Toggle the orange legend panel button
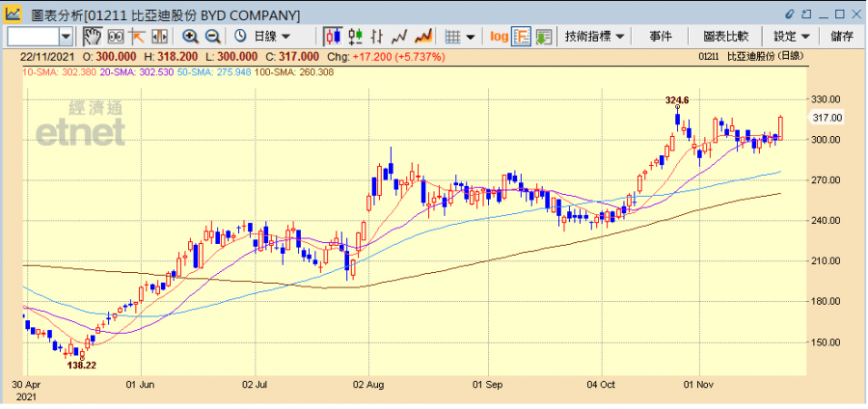Viewport: 868px width, 409px height. (522, 36)
